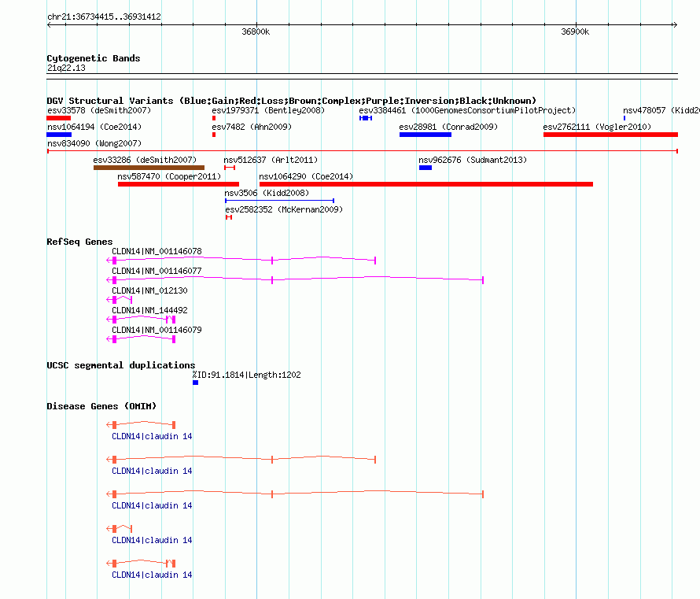Click the CLDN14|NM_001146079 transcript label

tap(157, 330)
